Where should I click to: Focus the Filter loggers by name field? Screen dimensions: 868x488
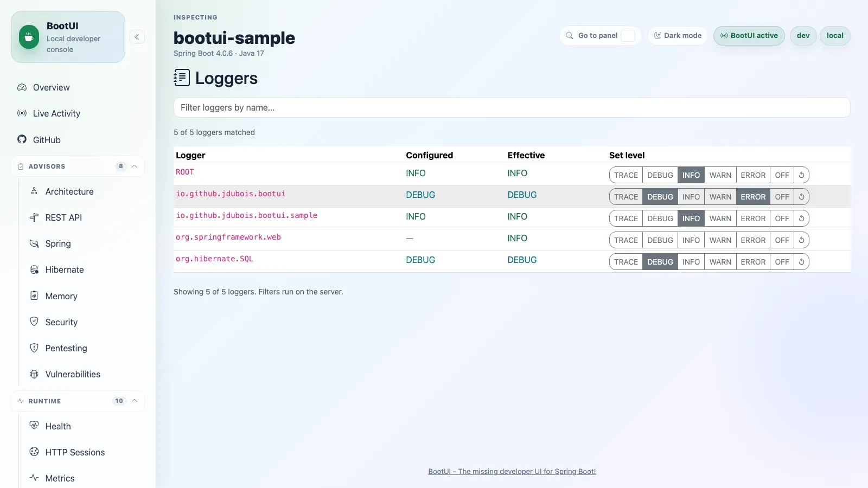(512, 107)
